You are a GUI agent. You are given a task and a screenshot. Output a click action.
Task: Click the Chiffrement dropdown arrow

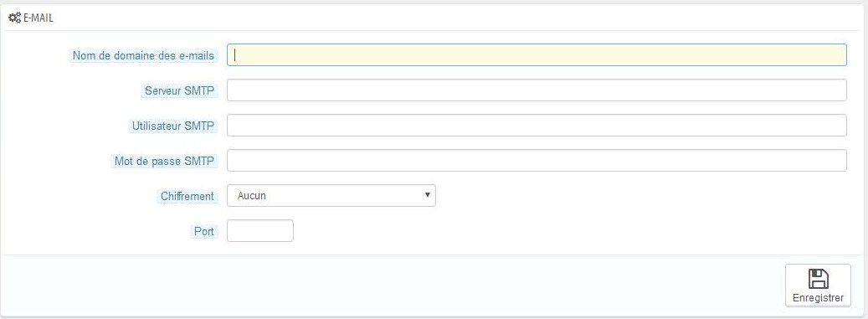click(427, 195)
